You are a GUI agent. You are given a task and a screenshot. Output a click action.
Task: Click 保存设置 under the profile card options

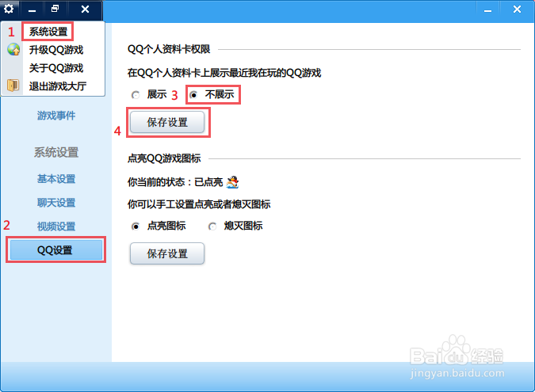(167, 122)
